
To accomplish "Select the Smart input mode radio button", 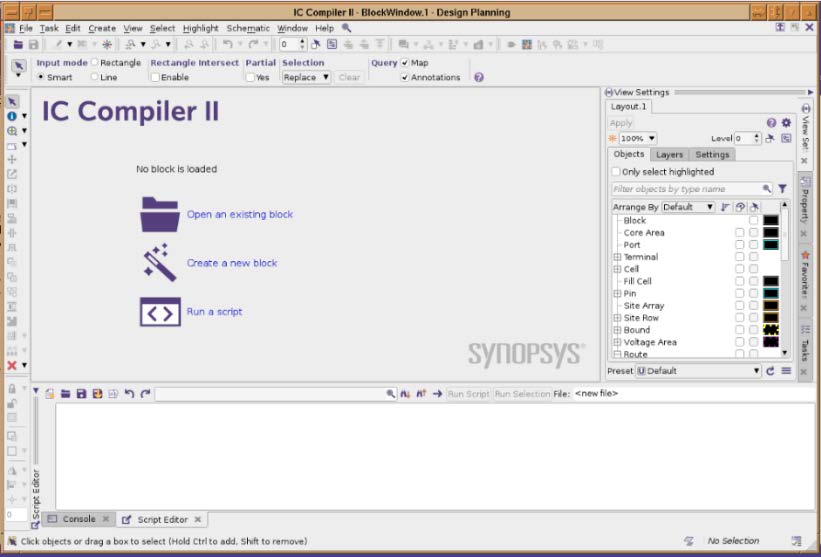I will [41, 77].
